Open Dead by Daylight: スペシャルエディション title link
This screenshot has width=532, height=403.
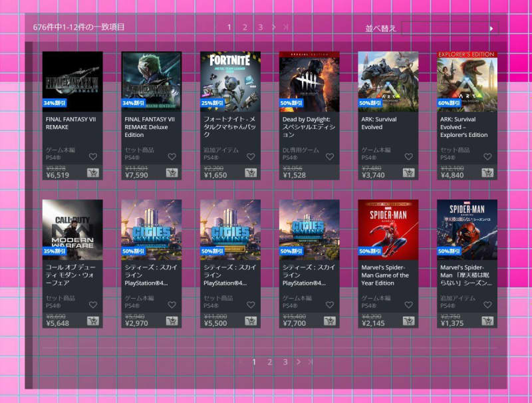tap(309, 127)
